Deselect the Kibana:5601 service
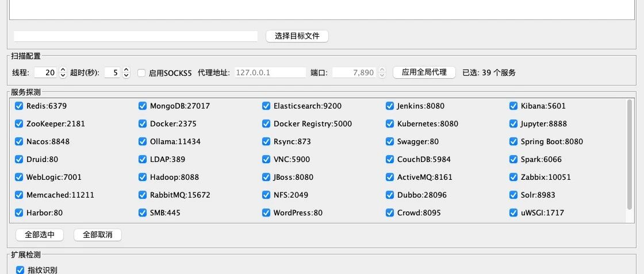Image resolution: width=644 pixels, height=274 pixels. [513, 106]
